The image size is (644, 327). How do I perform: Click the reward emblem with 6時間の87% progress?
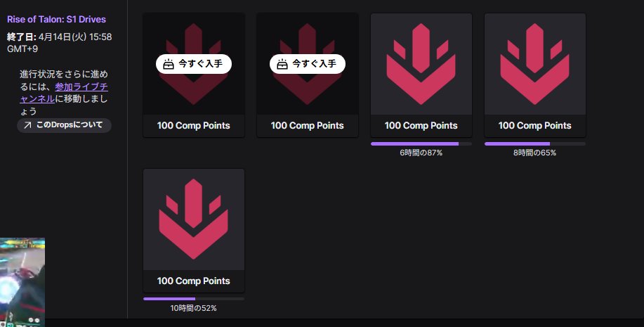[421, 64]
